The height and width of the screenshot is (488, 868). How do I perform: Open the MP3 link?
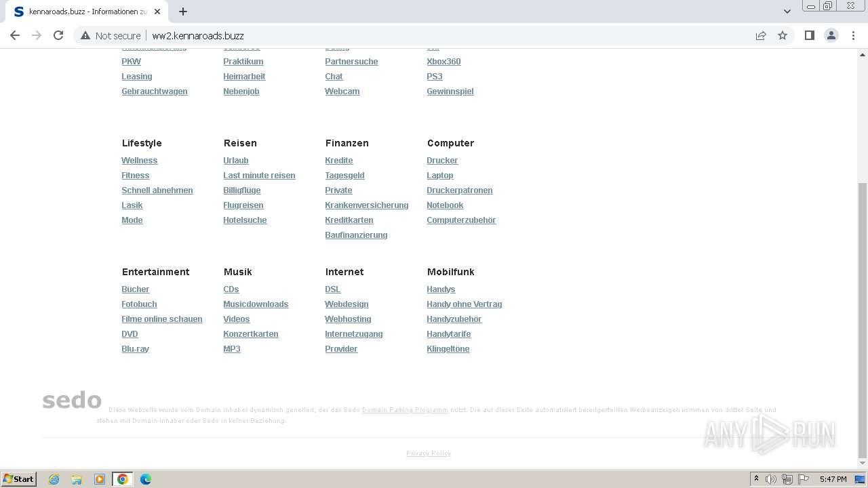[x=232, y=349]
